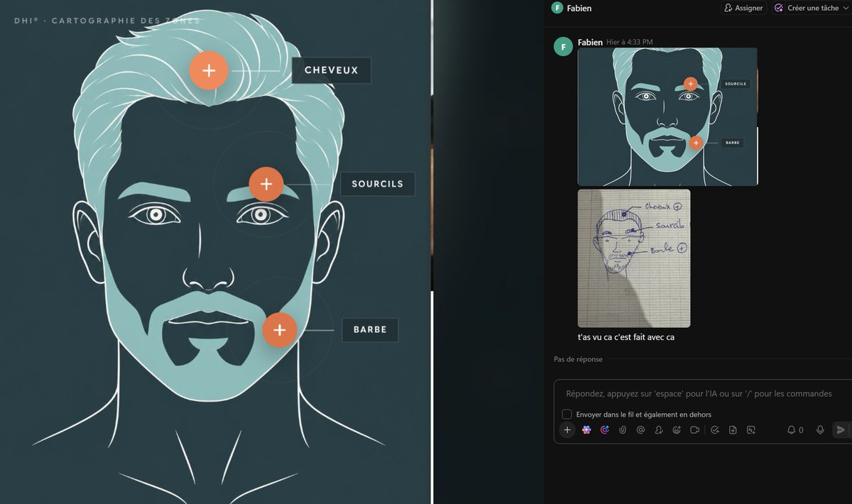Click the AI mention icon with sparkle
Image resolution: width=852 pixels, height=504 pixels.
pos(605,429)
